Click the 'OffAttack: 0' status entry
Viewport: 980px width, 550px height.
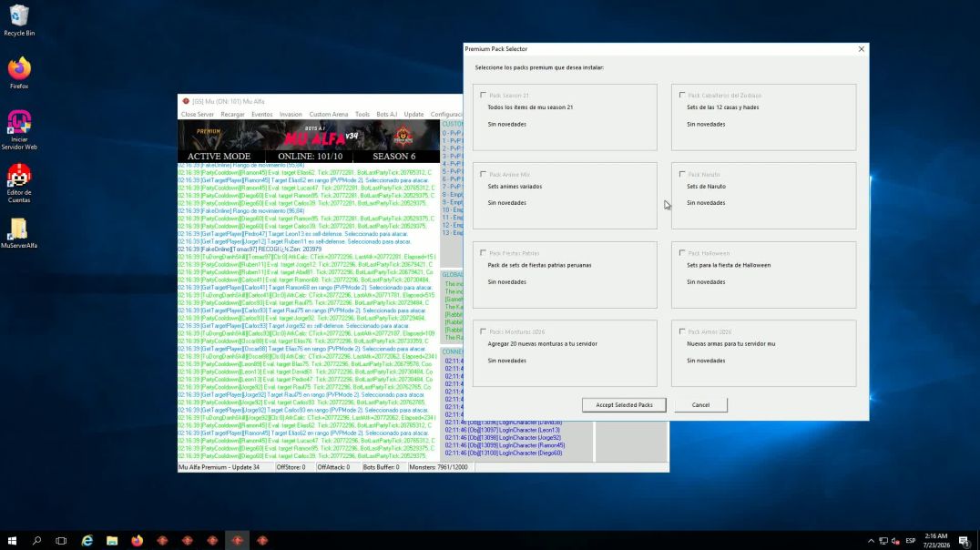click(x=333, y=467)
